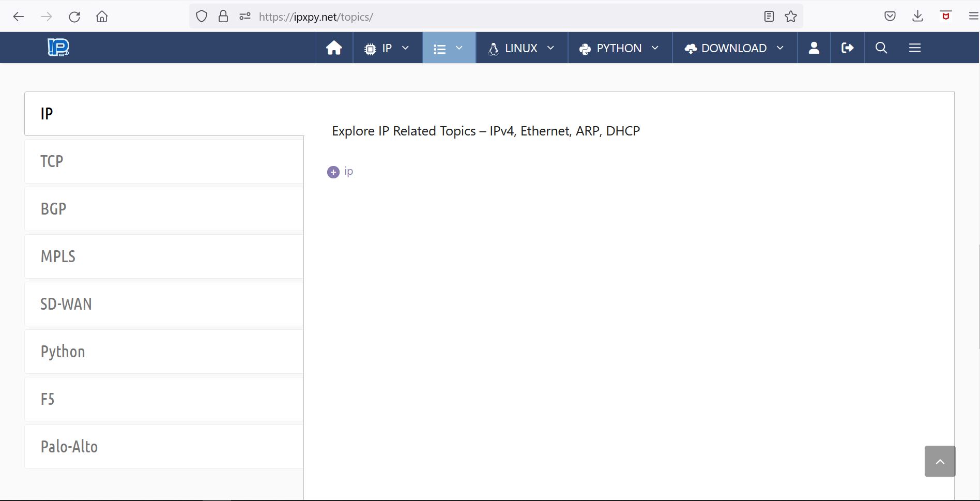Screen dimensions: 980x501
Task: Click the Explore IP Related Topics heading
Action: coord(486,131)
